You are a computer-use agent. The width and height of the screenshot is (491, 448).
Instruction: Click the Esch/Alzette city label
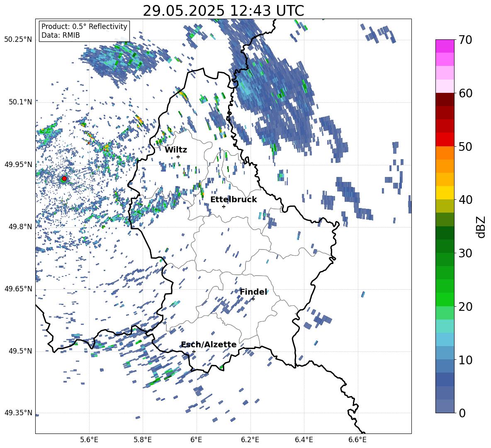coord(209,344)
